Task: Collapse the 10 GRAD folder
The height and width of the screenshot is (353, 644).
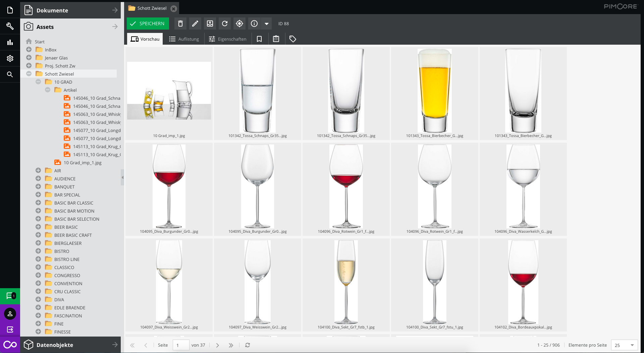Action: pyautogui.click(x=38, y=82)
